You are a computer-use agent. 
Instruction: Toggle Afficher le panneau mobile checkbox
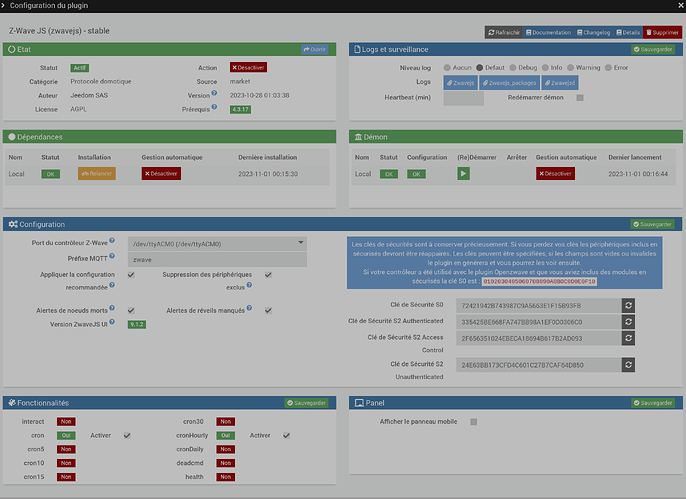473,422
